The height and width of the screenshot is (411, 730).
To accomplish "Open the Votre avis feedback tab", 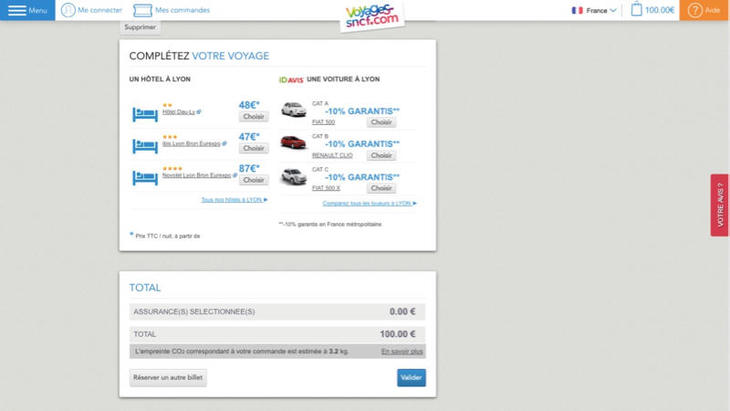I will click(720, 205).
